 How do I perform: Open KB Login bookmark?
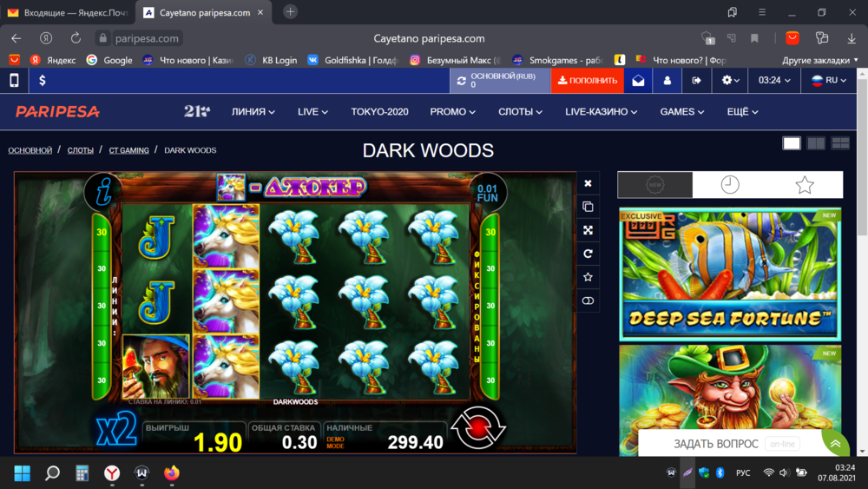[271, 60]
